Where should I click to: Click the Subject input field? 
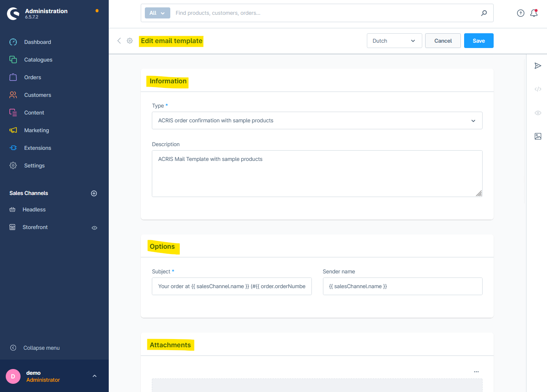point(232,287)
